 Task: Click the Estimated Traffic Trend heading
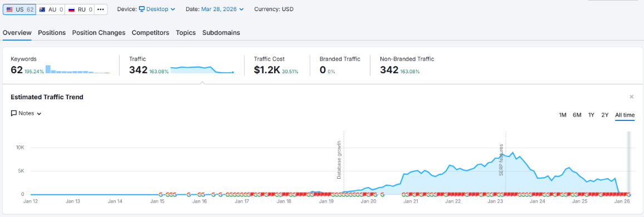[x=47, y=97]
